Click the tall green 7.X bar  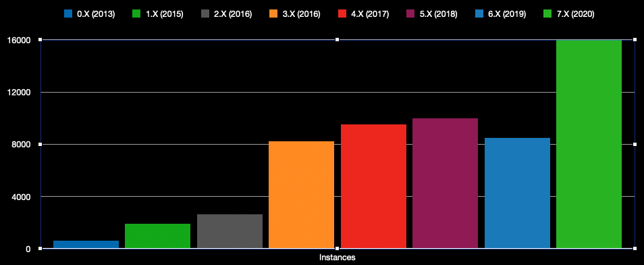tap(589, 144)
